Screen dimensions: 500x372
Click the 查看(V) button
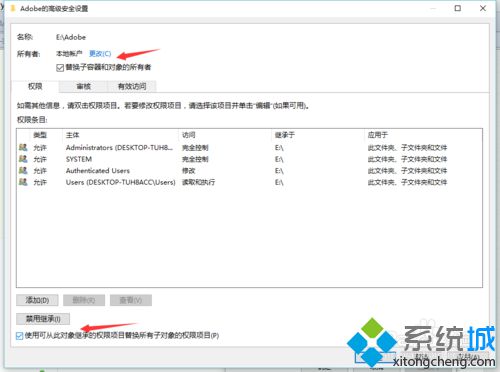[131, 300]
